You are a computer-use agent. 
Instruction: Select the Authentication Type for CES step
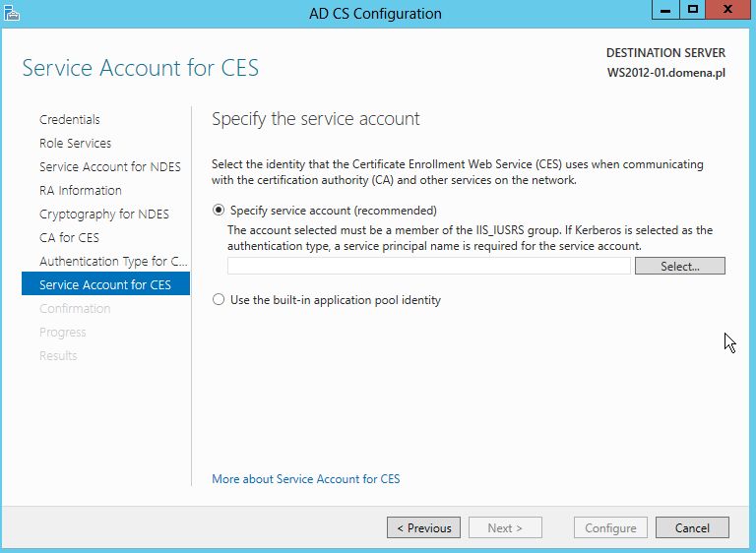pyautogui.click(x=113, y=262)
